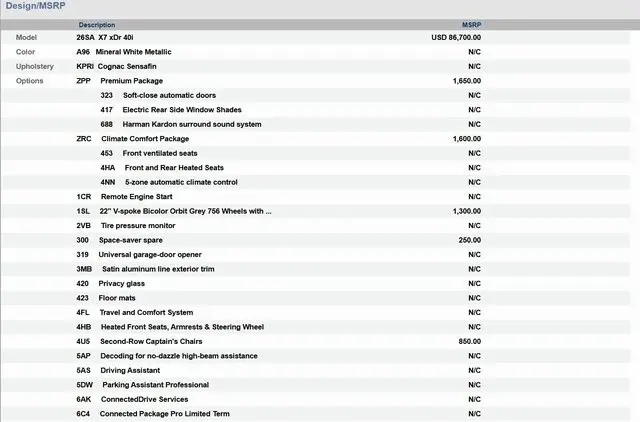
Task: Click 5-zone automatic climate control item
Action: click(x=181, y=182)
